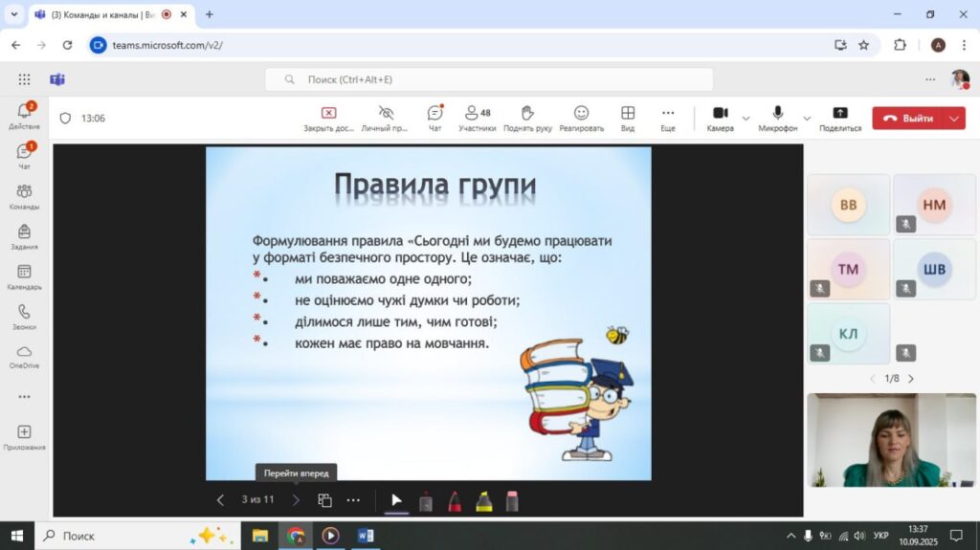Open the dropdown arrow beside Выйти
Image resolution: width=980 pixels, height=550 pixels.
[x=954, y=119]
